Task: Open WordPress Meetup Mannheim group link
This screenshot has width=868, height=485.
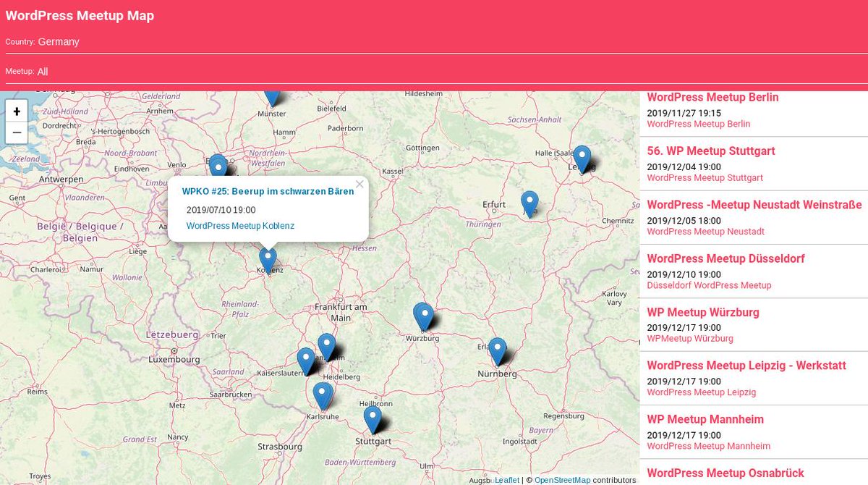Action: 708,446
